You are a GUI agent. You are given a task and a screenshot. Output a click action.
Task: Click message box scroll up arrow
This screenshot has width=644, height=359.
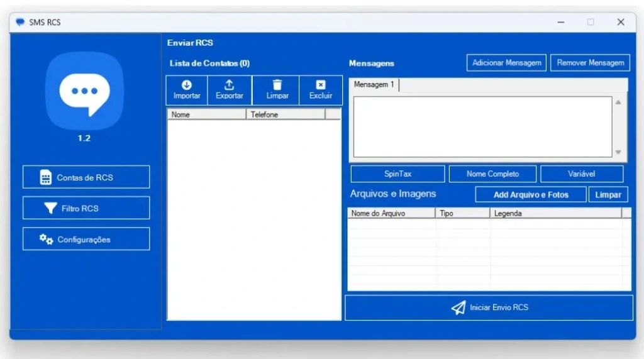click(619, 102)
